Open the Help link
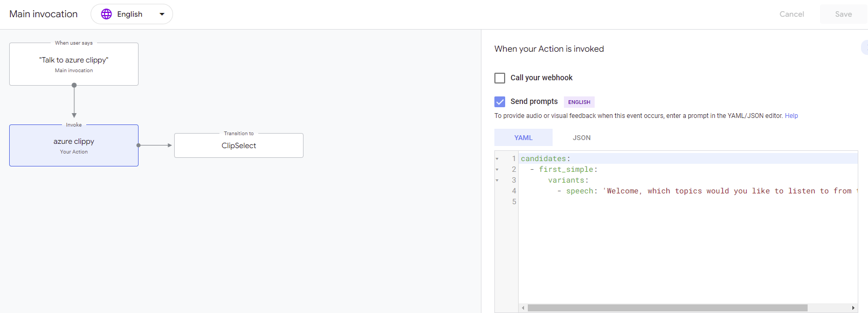 point(791,116)
